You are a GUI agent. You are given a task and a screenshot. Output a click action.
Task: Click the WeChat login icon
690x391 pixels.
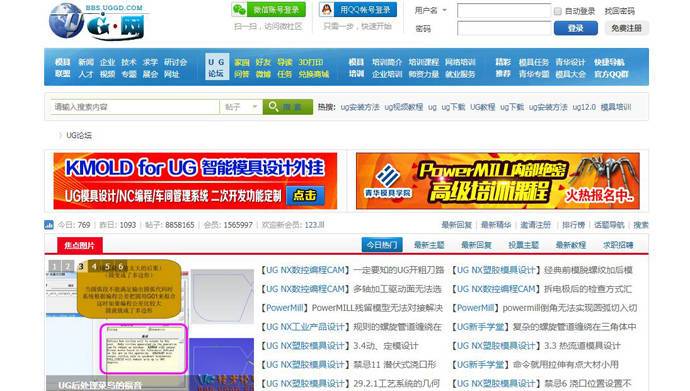239,9
